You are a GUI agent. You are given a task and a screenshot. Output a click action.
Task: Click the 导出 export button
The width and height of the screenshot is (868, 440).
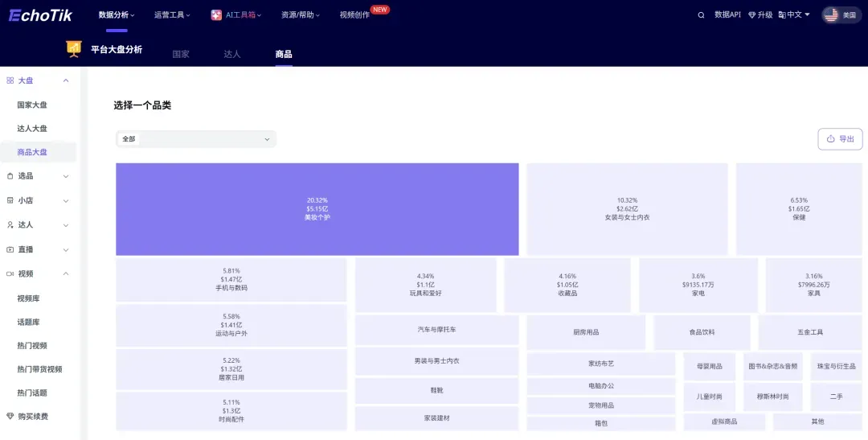pyautogui.click(x=840, y=139)
